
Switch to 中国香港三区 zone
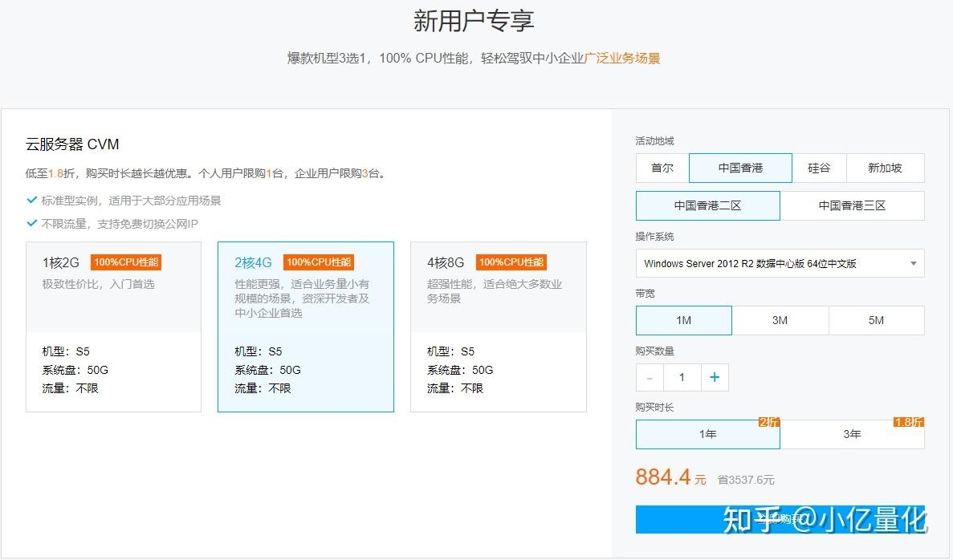(x=852, y=205)
